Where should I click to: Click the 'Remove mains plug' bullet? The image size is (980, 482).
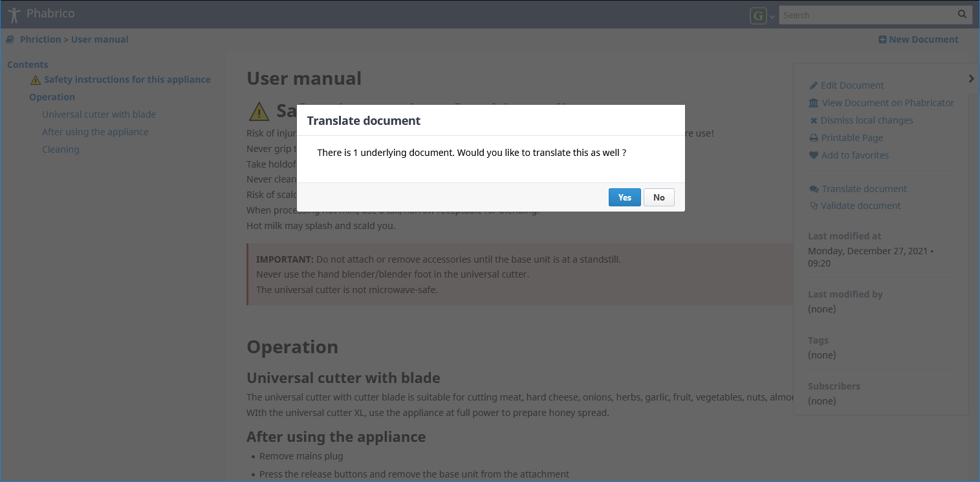[x=301, y=456]
